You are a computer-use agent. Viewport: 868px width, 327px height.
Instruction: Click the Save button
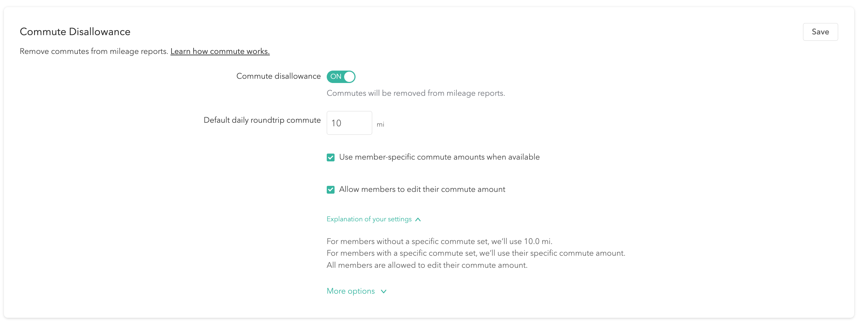click(820, 32)
